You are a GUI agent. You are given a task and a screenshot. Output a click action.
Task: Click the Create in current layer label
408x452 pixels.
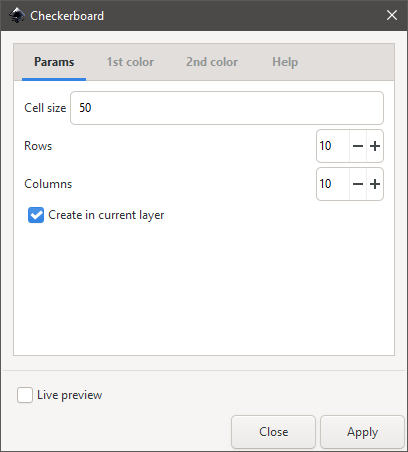click(106, 215)
